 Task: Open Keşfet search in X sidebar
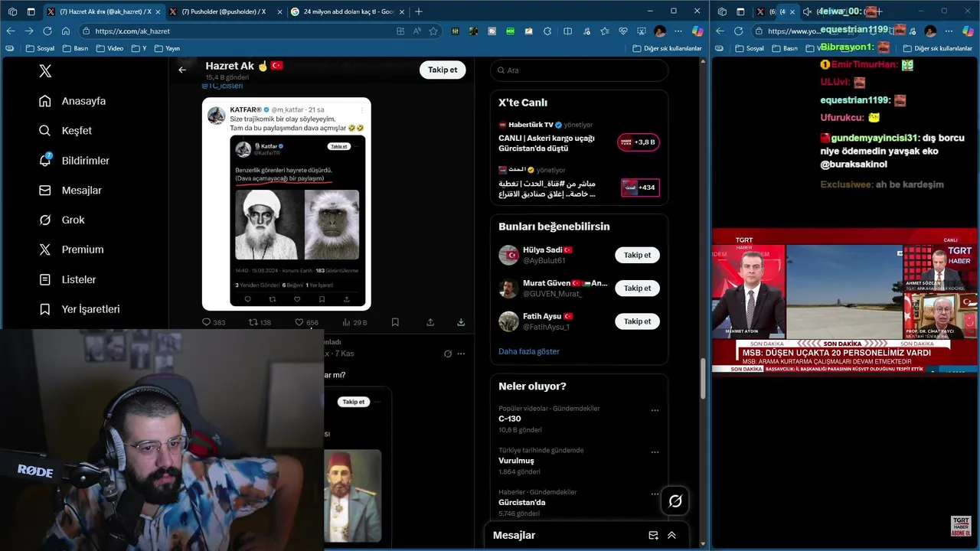pos(65,131)
